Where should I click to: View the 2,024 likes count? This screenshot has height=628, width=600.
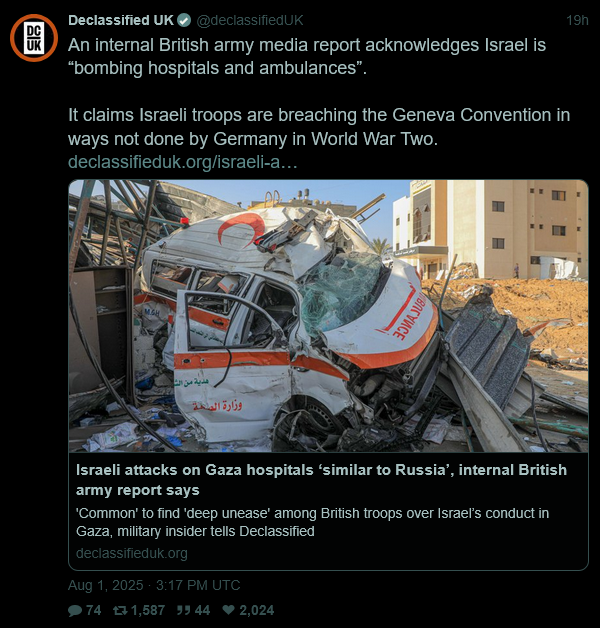257,610
